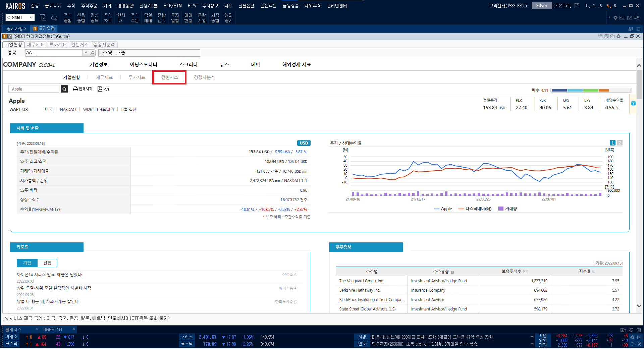The height and width of the screenshot is (349, 644).
Task: Switch to 경쟁사분석 sub-tab
Action: pyautogui.click(x=204, y=77)
